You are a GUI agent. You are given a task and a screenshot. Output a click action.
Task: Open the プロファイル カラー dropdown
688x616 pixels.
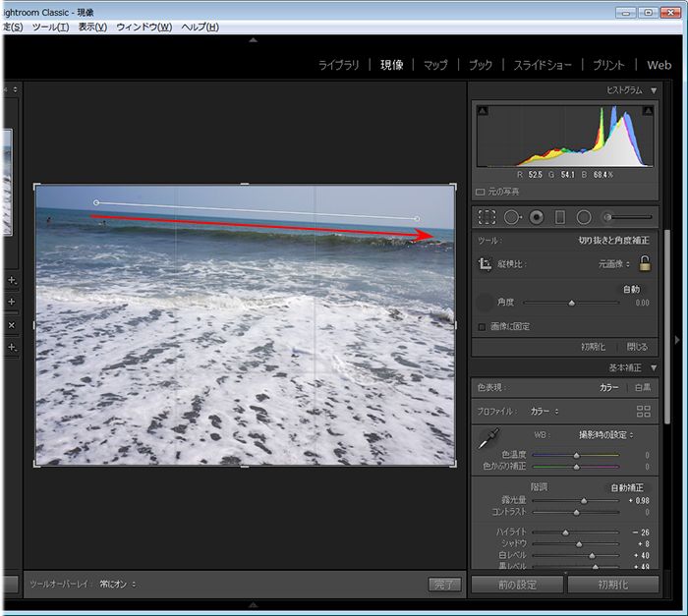[x=545, y=411]
